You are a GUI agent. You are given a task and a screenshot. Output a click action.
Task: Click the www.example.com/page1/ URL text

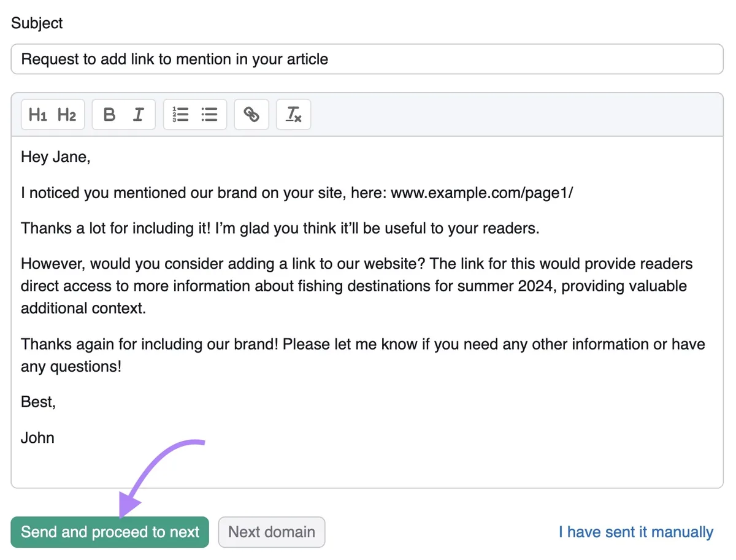tap(482, 193)
